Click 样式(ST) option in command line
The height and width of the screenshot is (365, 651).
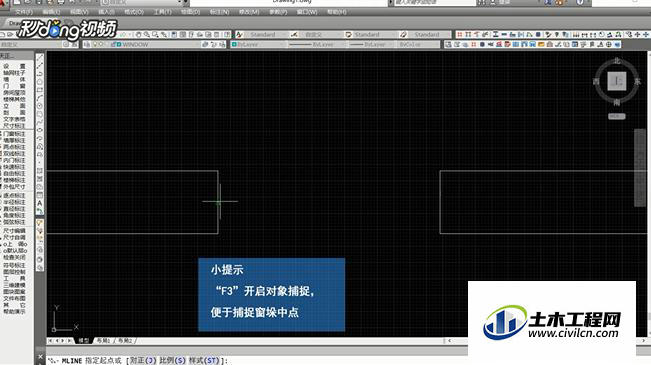(203, 361)
